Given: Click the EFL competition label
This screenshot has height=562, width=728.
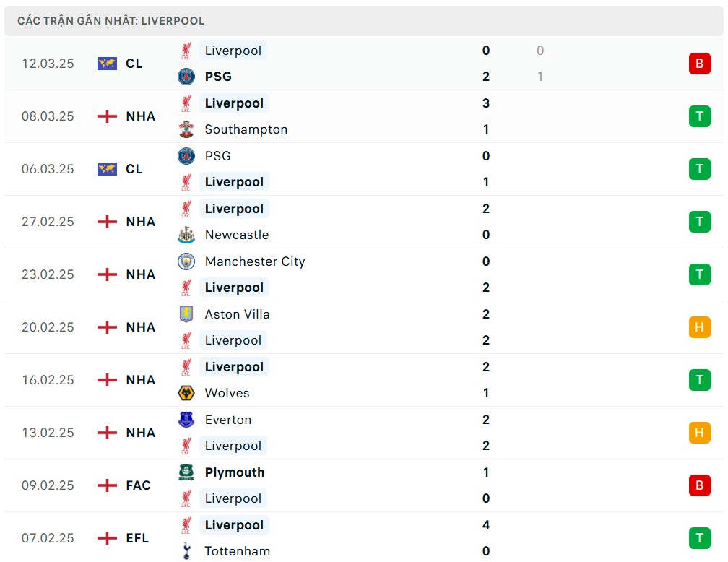Looking at the screenshot, I should point(137,538).
